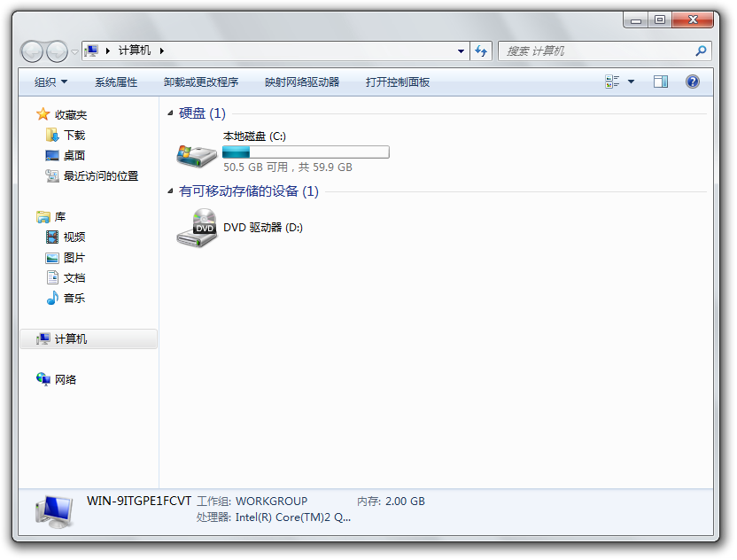
Task: Select 网络 in navigation pane
Action: click(x=57, y=379)
